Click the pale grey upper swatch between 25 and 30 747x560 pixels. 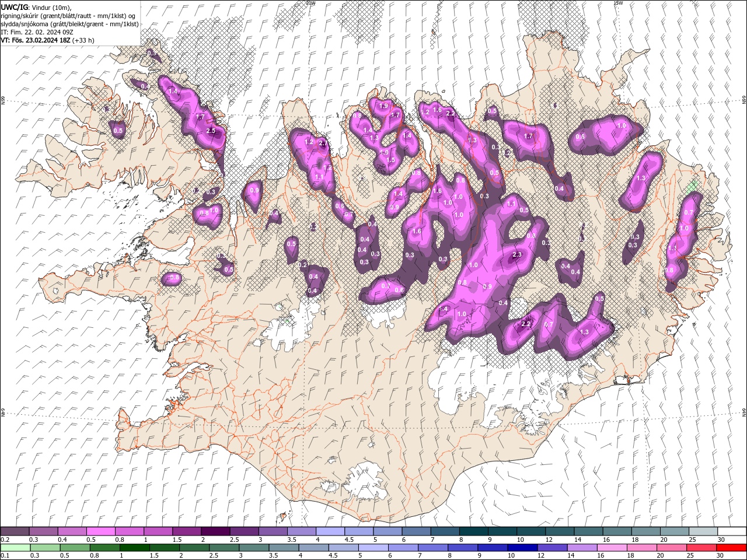point(703,531)
